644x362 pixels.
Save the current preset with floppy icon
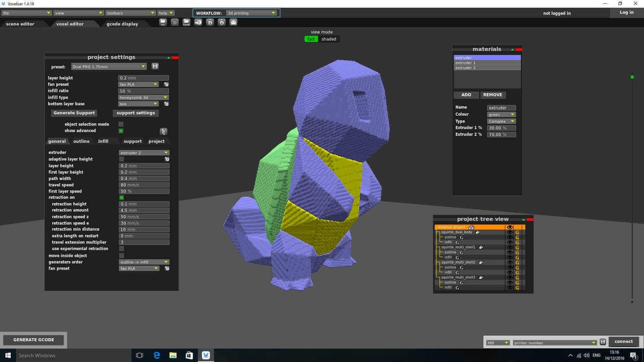[x=155, y=67]
